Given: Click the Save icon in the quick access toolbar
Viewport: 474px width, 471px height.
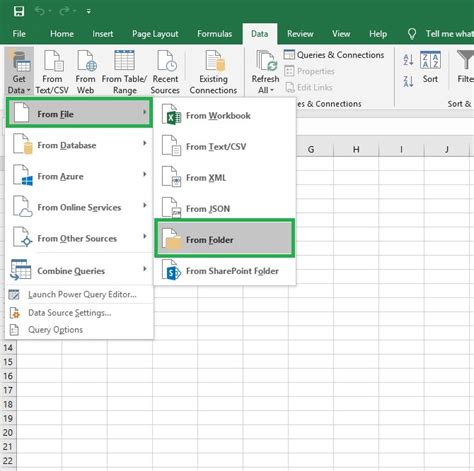Looking at the screenshot, I should pyautogui.click(x=19, y=11).
